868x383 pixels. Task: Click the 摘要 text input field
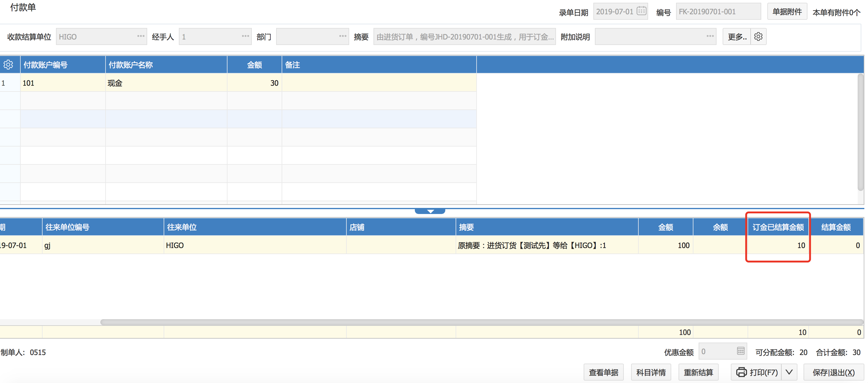(464, 36)
